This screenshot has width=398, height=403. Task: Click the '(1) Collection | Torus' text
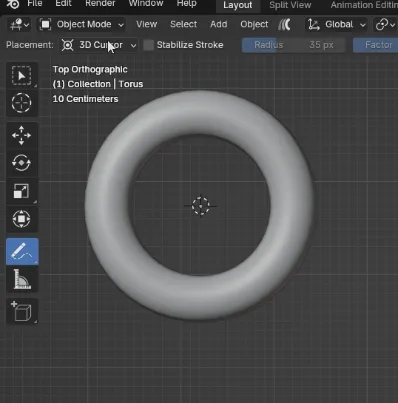[x=98, y=84]
